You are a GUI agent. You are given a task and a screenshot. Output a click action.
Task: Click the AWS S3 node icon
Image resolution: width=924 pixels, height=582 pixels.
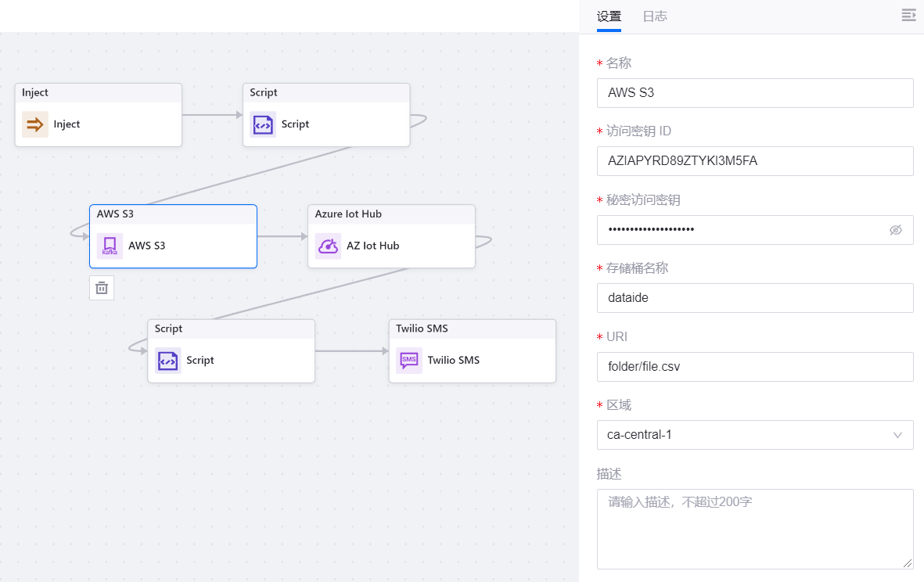(110, 246)
